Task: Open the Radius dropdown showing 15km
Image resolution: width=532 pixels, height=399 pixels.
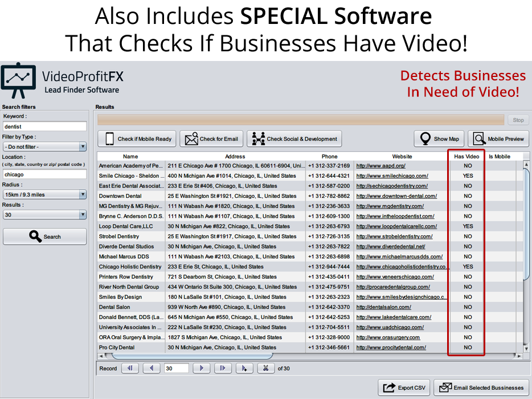Action: pos(44,194)
